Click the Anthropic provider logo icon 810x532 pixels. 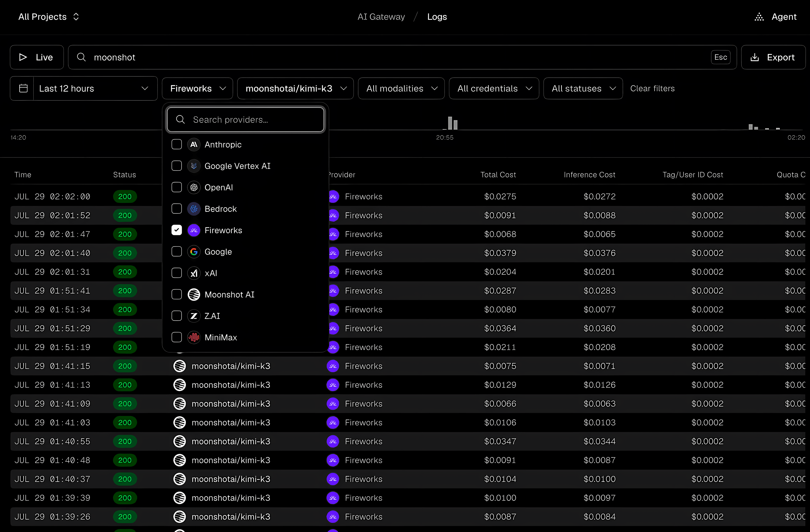tap(194, 145)
